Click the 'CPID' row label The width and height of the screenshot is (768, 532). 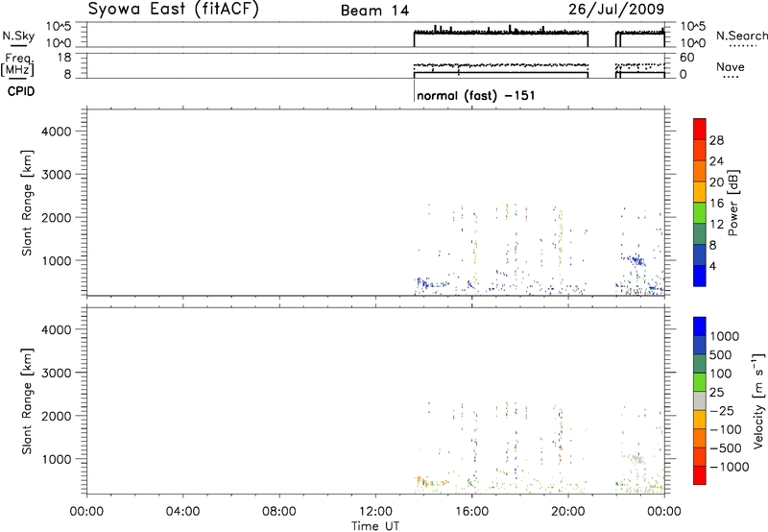21,91
